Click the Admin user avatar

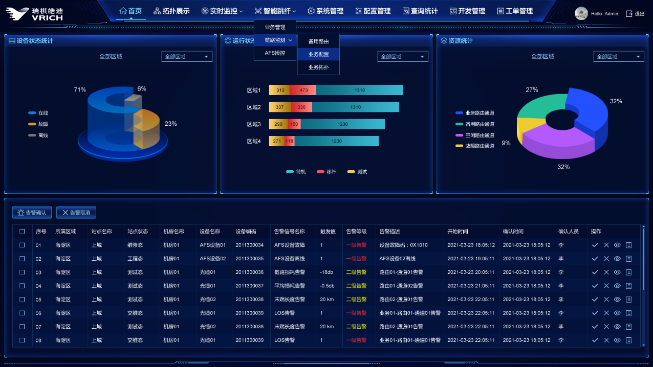click(581, 13)
